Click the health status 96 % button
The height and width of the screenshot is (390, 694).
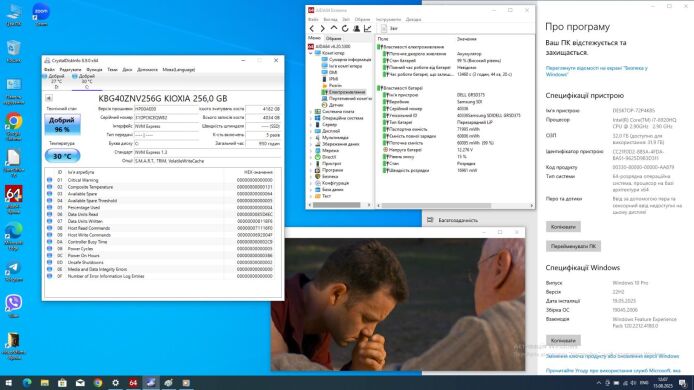tap(62, 124)
